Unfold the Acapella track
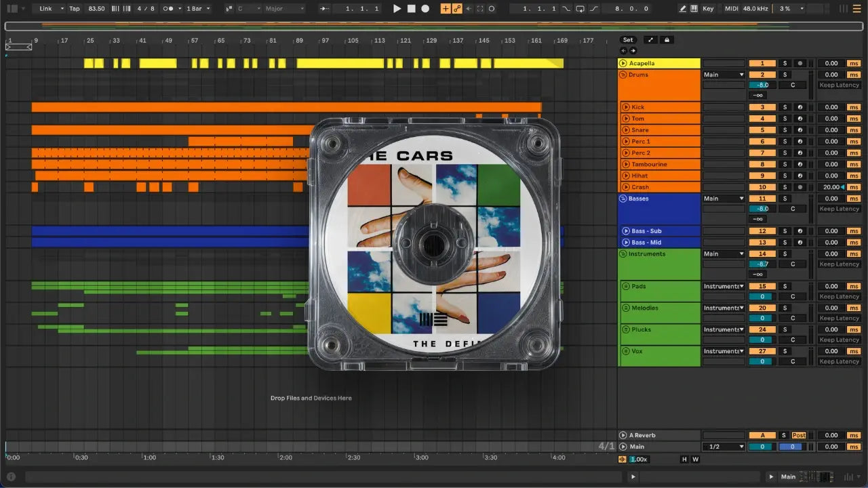This screenshot has height=488, width=868. (x=623, y=63)
